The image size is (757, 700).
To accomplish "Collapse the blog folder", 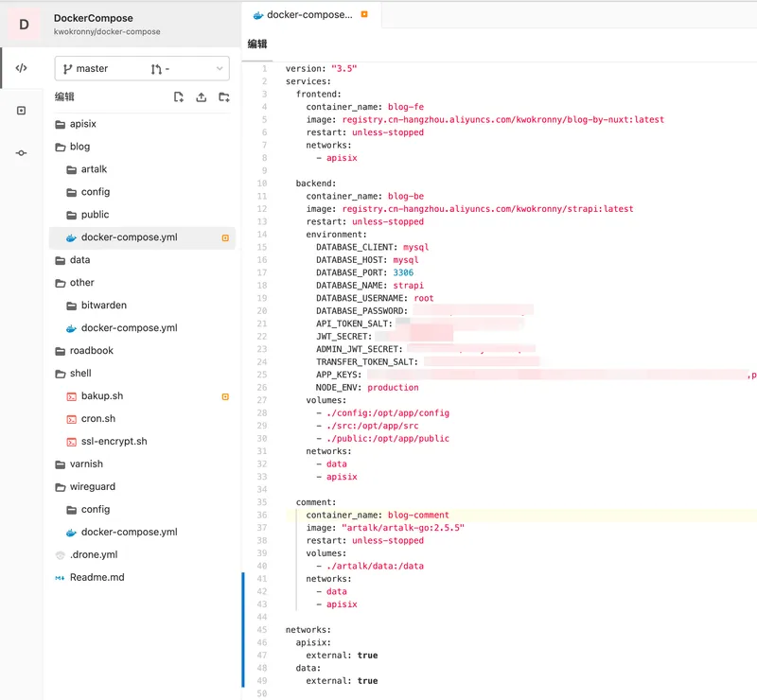I will [x=79, y=147].
